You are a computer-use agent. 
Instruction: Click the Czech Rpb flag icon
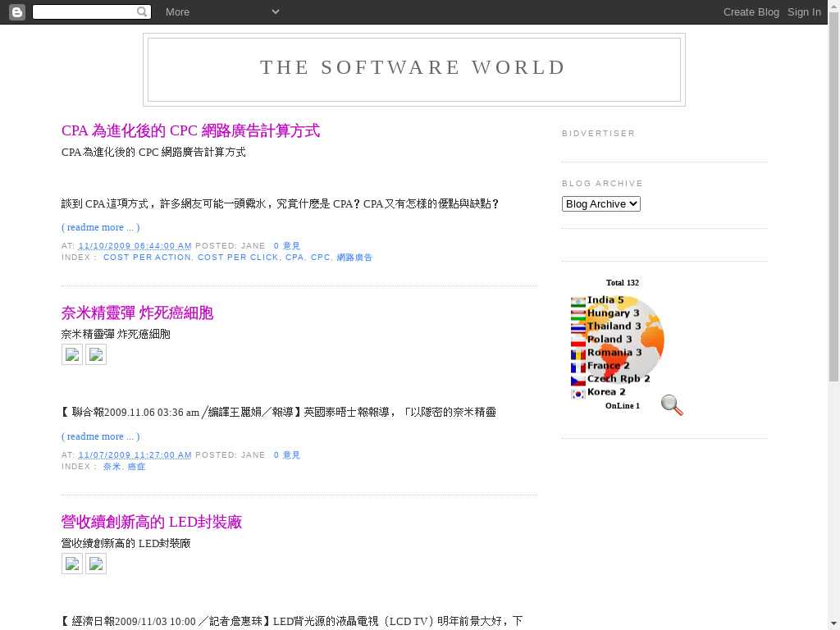click(x=578, y=381)
